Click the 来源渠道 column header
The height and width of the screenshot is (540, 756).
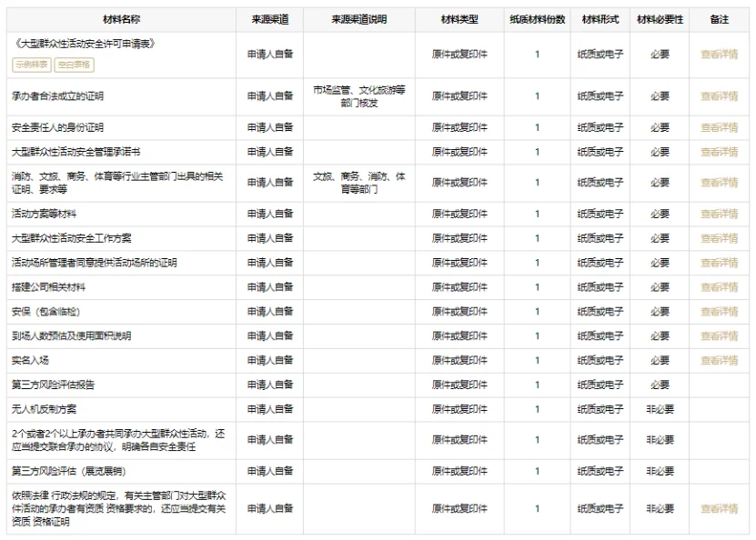coord(271,18)
